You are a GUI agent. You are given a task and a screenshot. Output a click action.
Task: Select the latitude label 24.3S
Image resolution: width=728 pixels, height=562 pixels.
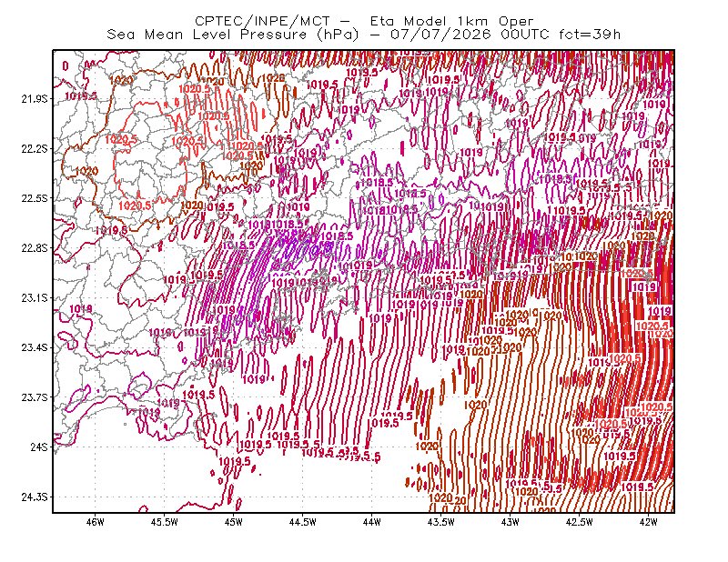pyautogui.click(x=35, y=497)
